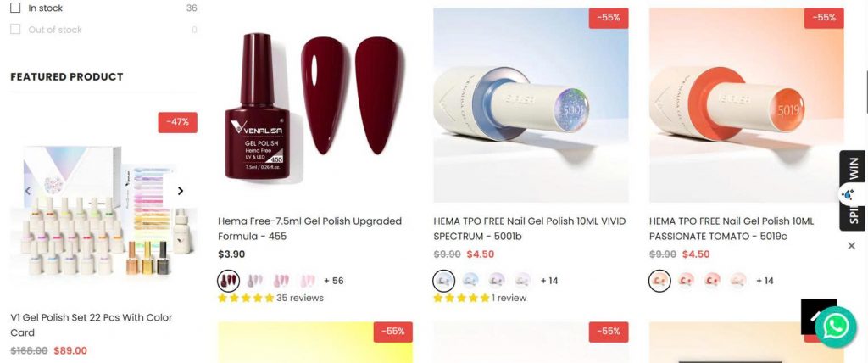868x363 pixels.
Task: Open VIVID SPECTRUM 5001b product title link
Action: coord(529,228)
